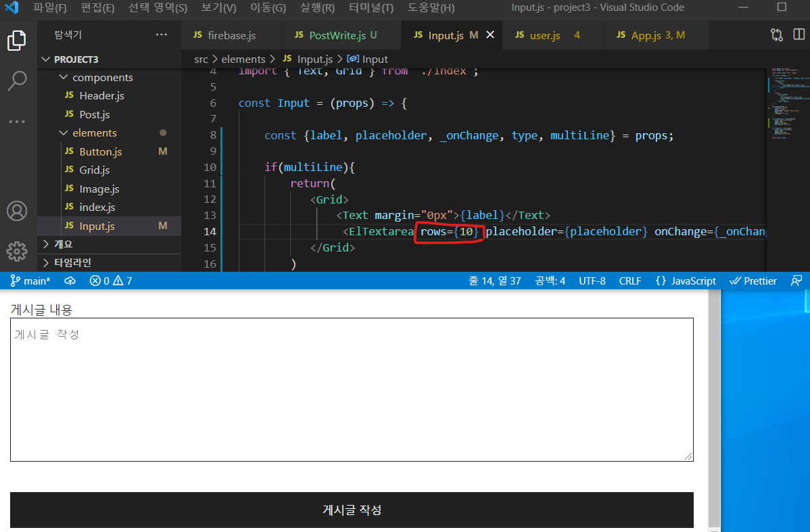Click the 게시글 작성 submit button
The height and width of the screenshot is (532, 810).
[352, 510]
